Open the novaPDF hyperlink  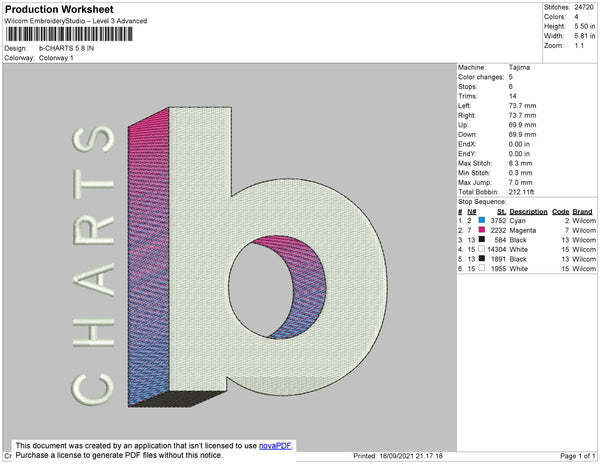pyautogui.click(x=275, y=446)
